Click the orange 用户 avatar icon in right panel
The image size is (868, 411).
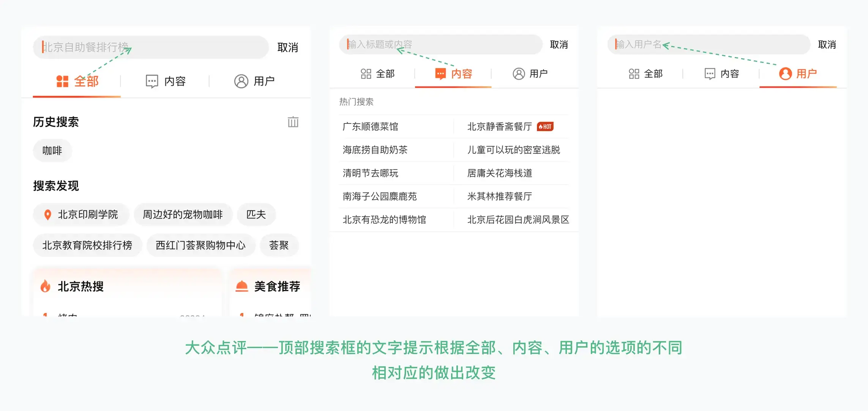pos(785,74)
